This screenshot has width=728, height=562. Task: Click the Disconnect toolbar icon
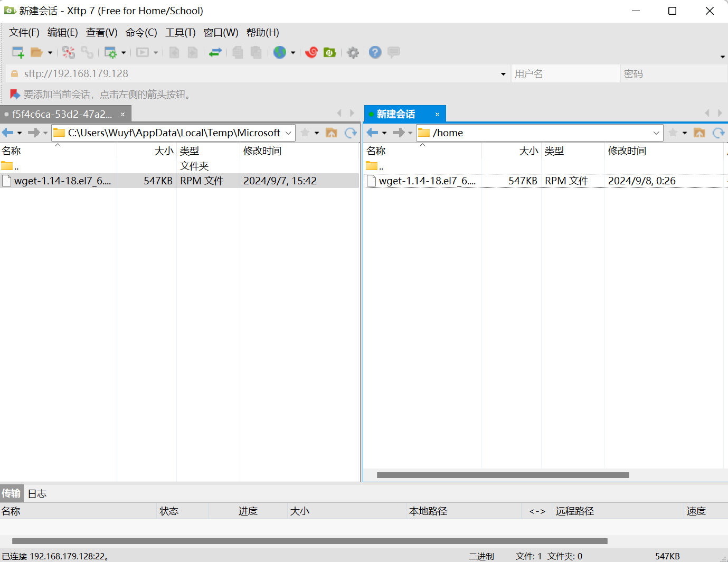[x=69, y=52]
